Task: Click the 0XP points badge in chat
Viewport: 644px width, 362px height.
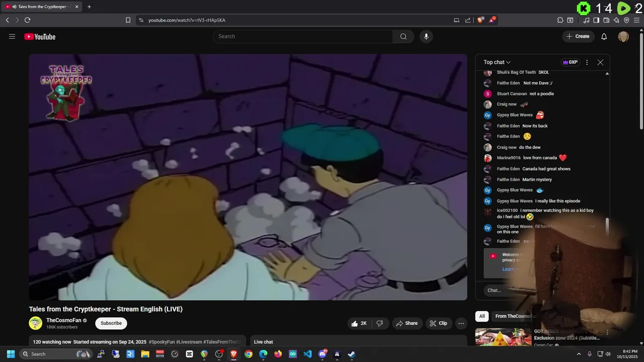Action: 570,62
